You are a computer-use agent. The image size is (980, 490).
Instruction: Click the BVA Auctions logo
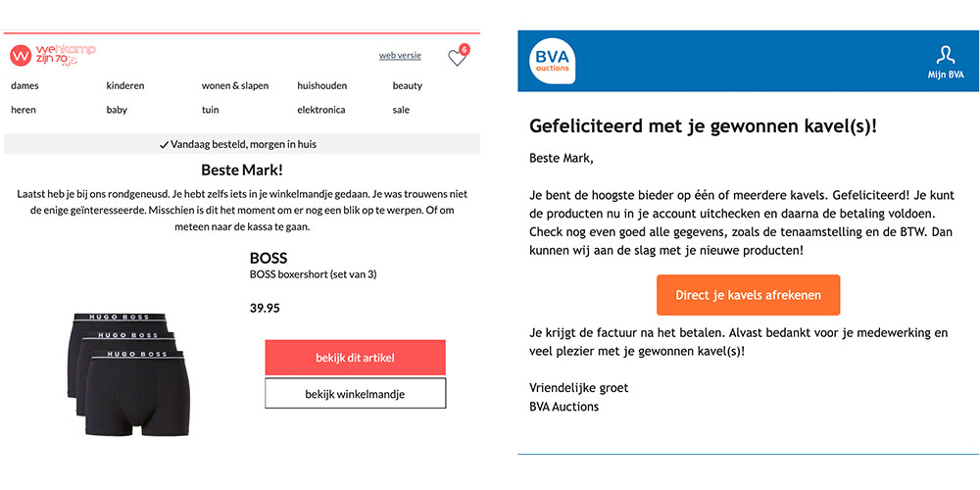click(554, 61)
